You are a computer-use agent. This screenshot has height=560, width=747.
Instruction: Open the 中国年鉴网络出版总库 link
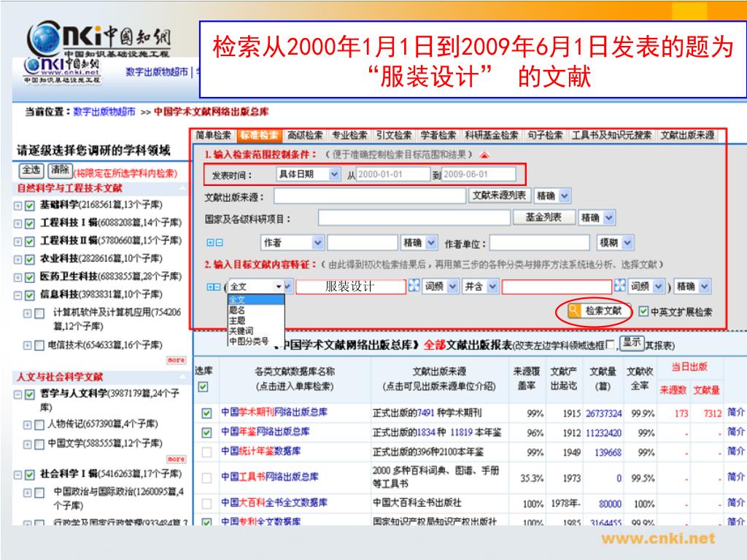click(265, 432)
